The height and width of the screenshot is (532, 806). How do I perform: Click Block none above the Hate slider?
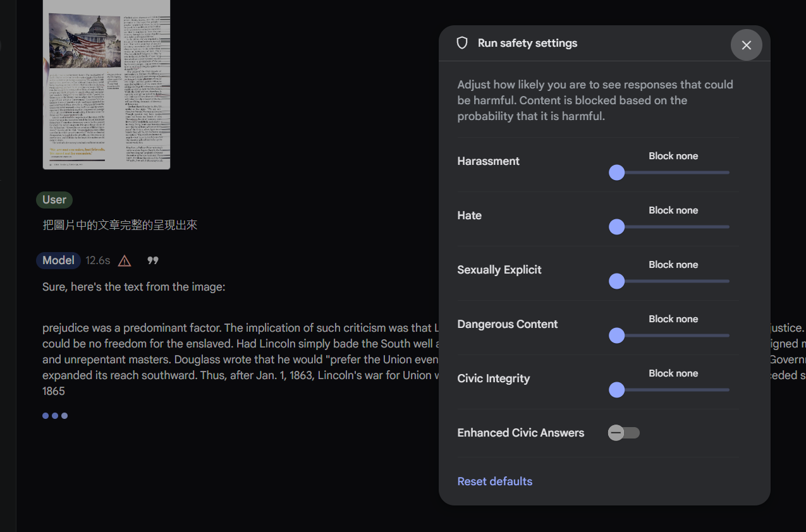(673, 210)
